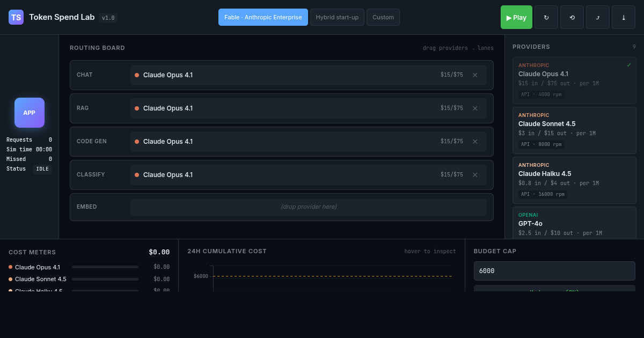Click the API · 4000 rpm badge

[x=541, y=94]
